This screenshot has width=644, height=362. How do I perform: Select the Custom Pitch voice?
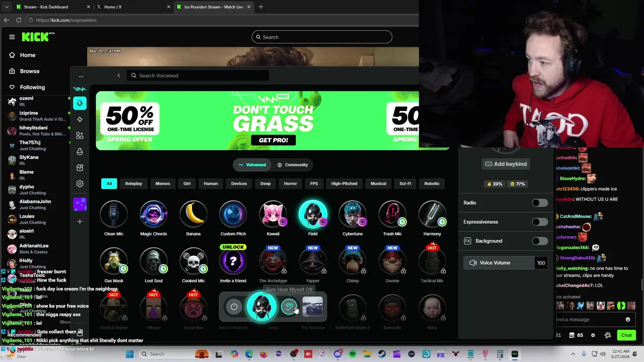tap(233, 215)
